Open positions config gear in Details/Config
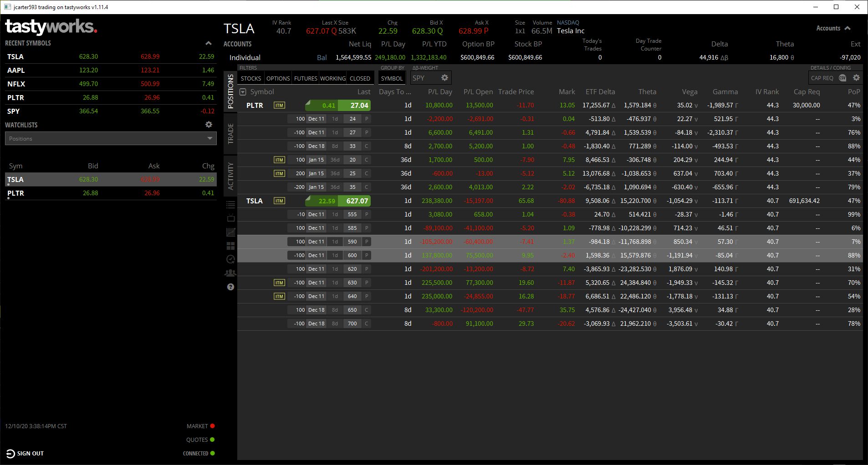 coord(856,78)
